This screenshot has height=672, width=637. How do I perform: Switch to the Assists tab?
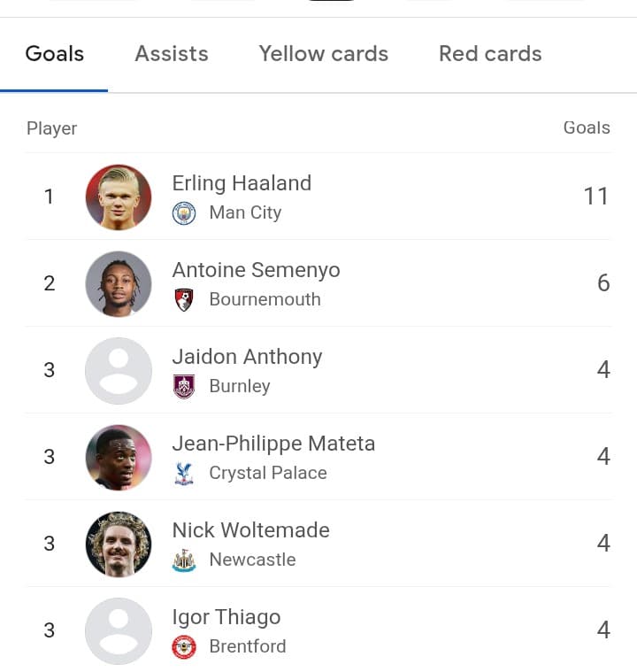pyautogui.click(x=172, y=54)
